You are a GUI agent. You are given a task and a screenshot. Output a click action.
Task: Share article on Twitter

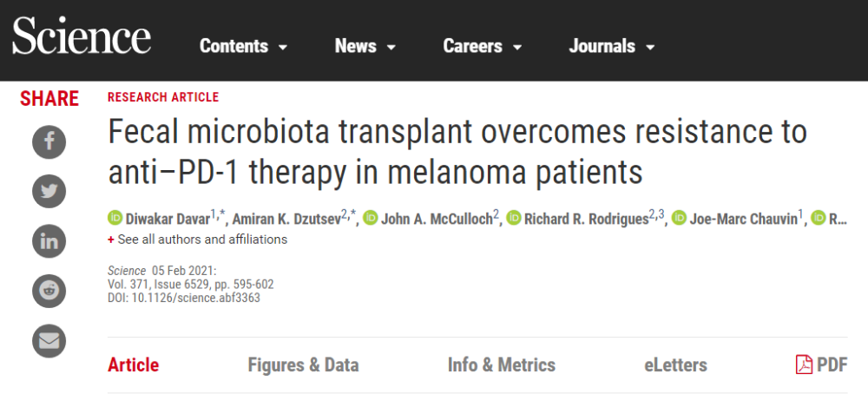[x=49, y=191]
